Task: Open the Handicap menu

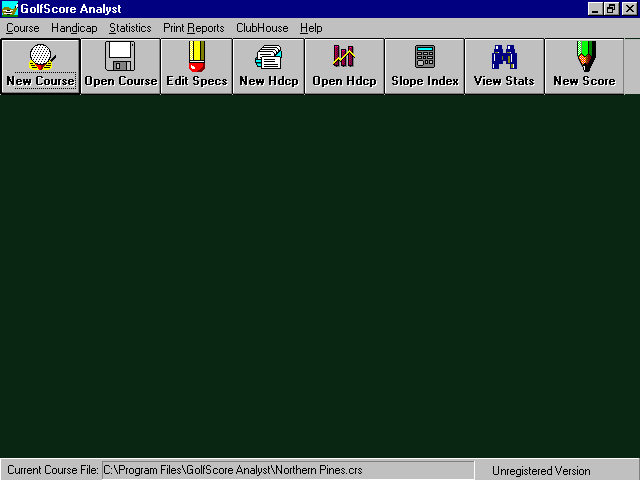Action: [x=74, y=28]
